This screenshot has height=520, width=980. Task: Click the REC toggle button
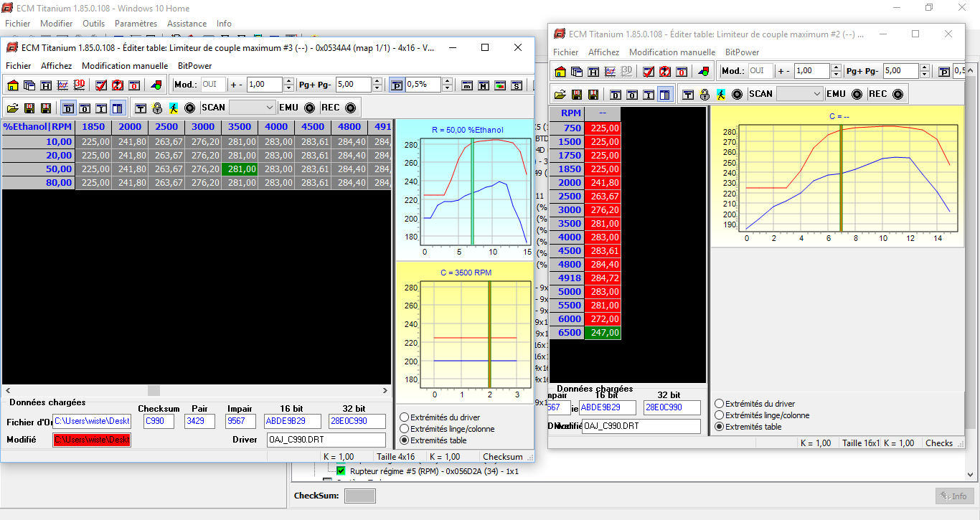pyautogui.click(x=350, y=108)
